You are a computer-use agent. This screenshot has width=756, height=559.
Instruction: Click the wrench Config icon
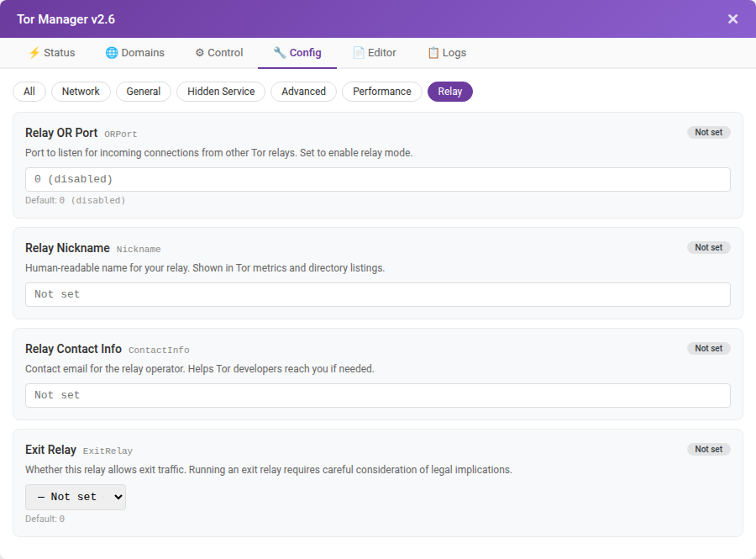[280, 53]
